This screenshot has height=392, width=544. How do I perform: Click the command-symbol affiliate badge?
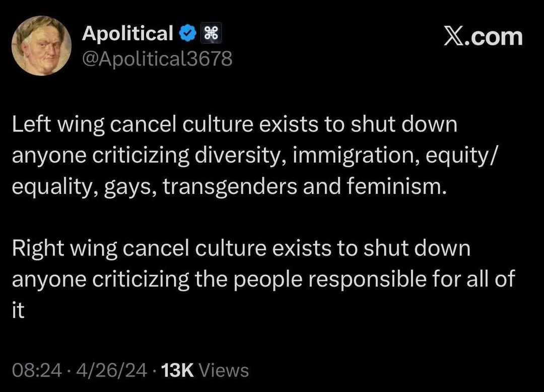pyautogui.click(x=212, y=34)
